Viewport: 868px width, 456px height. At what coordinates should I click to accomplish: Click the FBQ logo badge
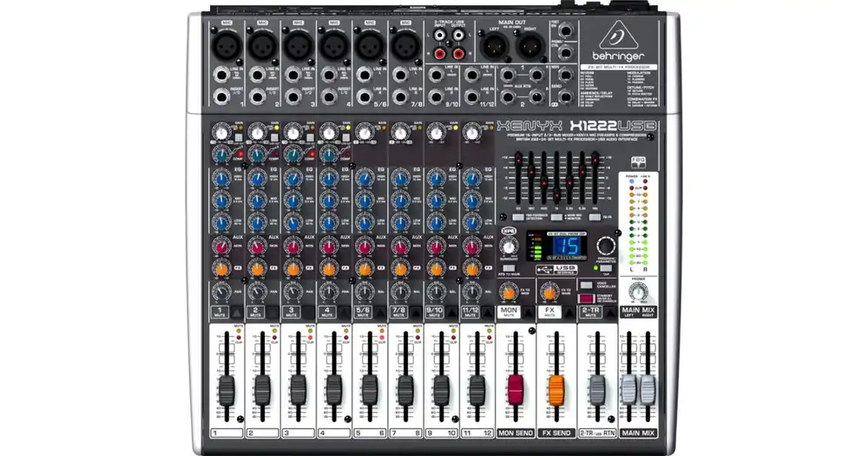638,162
